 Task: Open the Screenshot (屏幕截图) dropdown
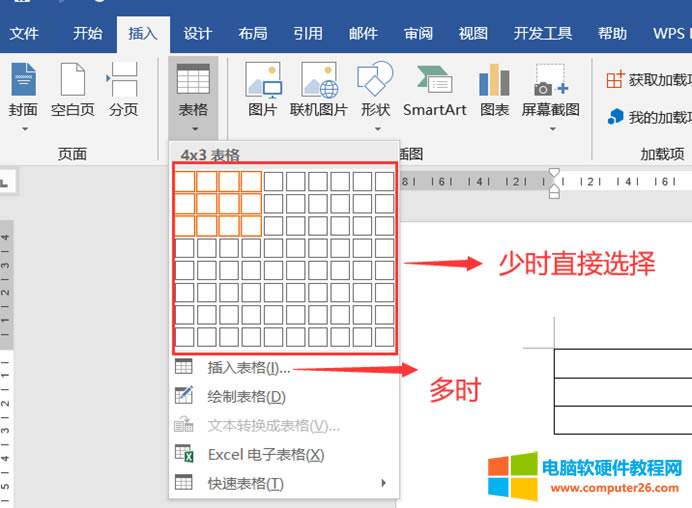pos(550,128)
